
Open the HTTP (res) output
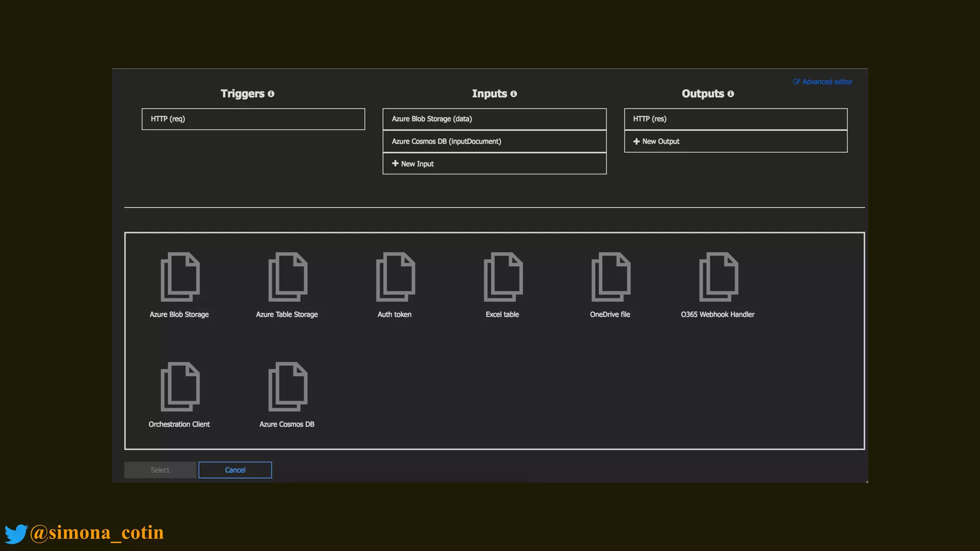click(x=735, y=119)
